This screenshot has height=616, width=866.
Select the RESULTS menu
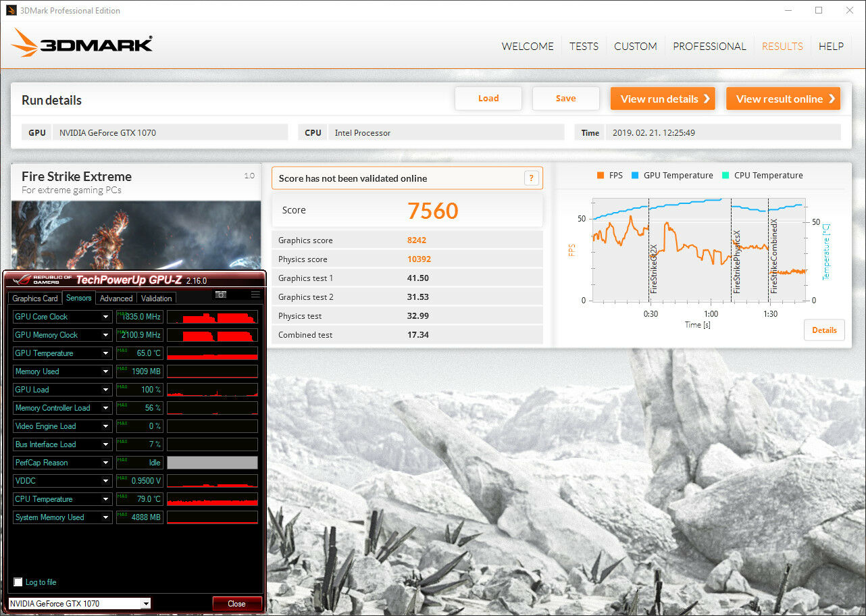click(x=782, y=46)
